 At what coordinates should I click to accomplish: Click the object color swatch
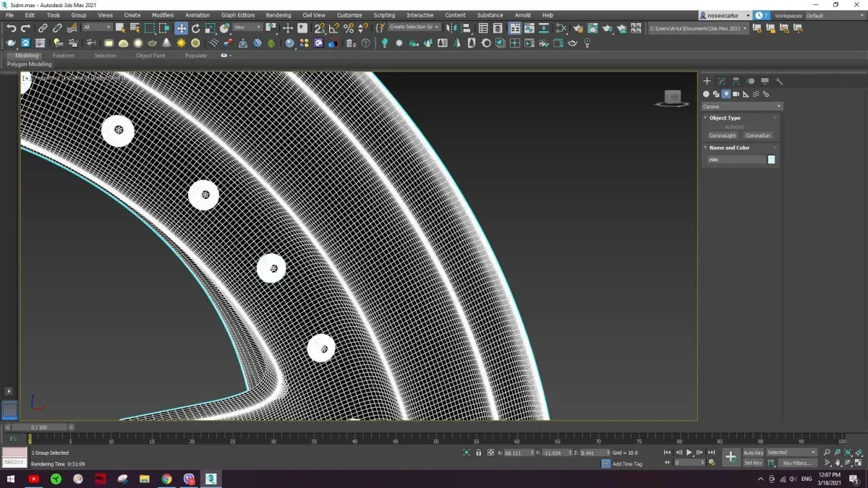[x=771, y=159]
